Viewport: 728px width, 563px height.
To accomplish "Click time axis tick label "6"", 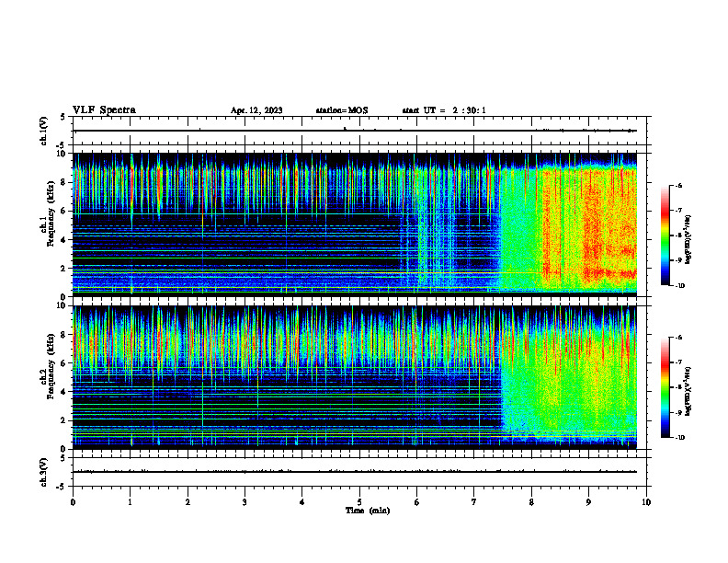I will (x=416, y=502).
